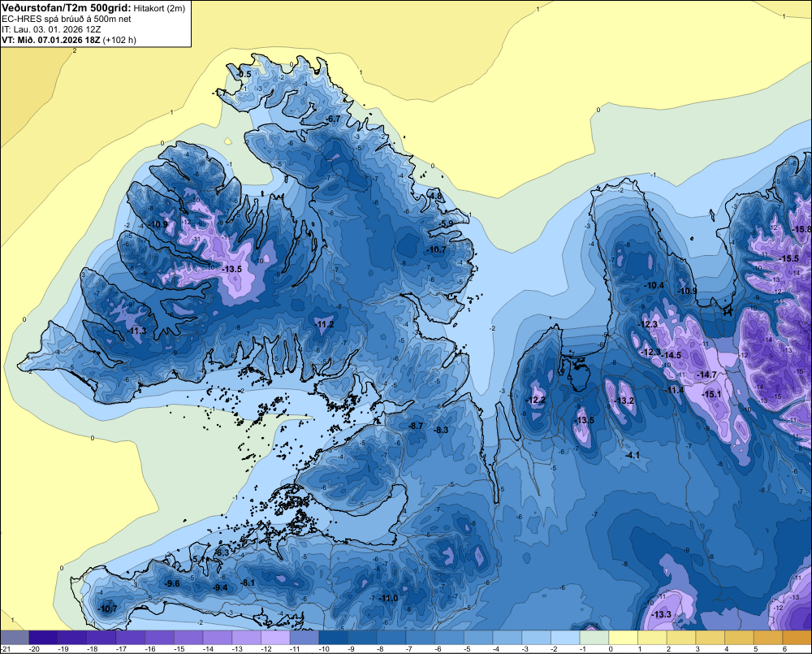
Task: Click the '-13.2' temperature value
Action: coord(624,401)
